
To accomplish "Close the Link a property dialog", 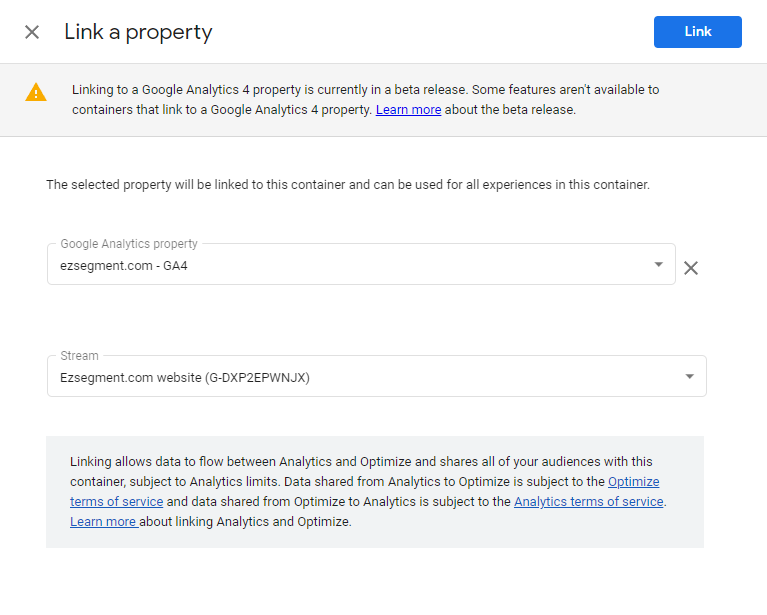I will (32, 32).
